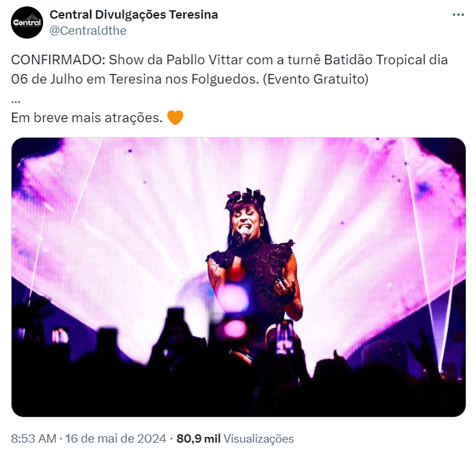This screenshot has width=476, height=451.
Task: Click the black bow headpiece on the performer
Action: click(245, 196)
